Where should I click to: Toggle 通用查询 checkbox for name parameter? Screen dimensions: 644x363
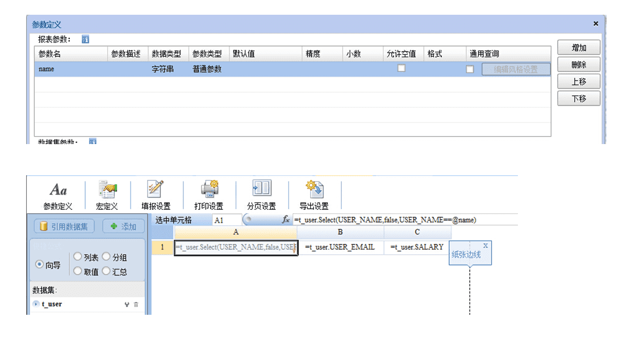pyautogui.click(x=470, y=69)
